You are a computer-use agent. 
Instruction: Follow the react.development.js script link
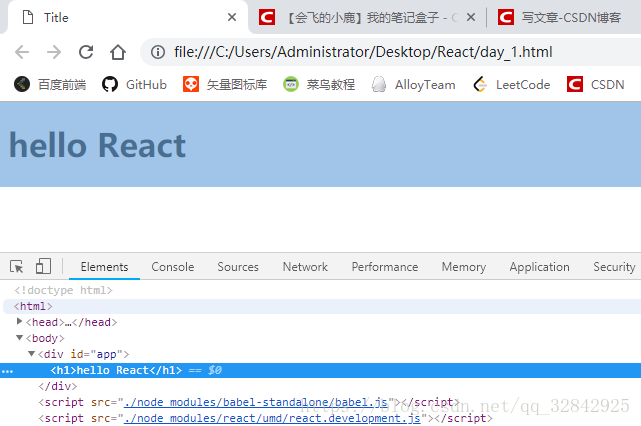click(x=272, y=418)
